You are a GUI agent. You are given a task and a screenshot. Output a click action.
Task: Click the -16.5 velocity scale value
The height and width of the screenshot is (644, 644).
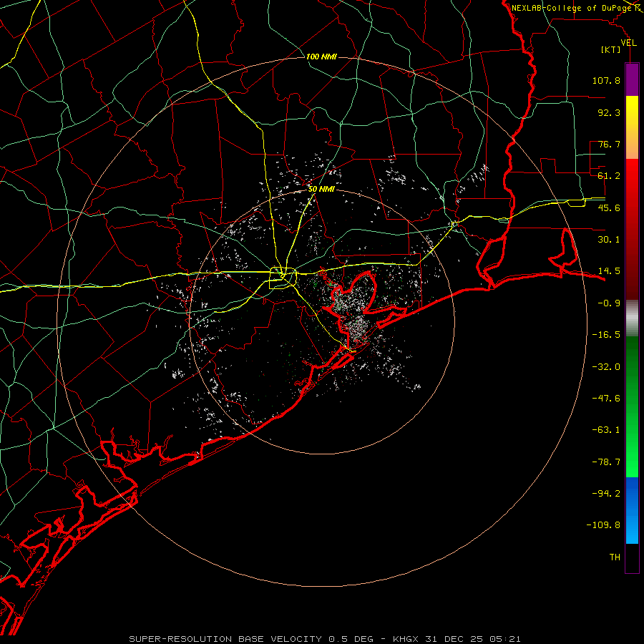click(606, 335)
